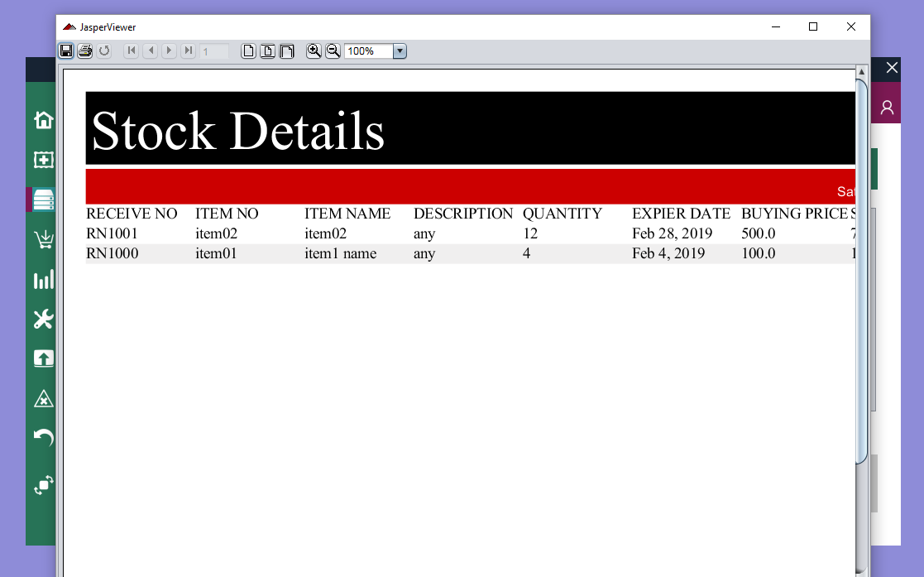Open the bar chart reports icon

click(42, 279)
